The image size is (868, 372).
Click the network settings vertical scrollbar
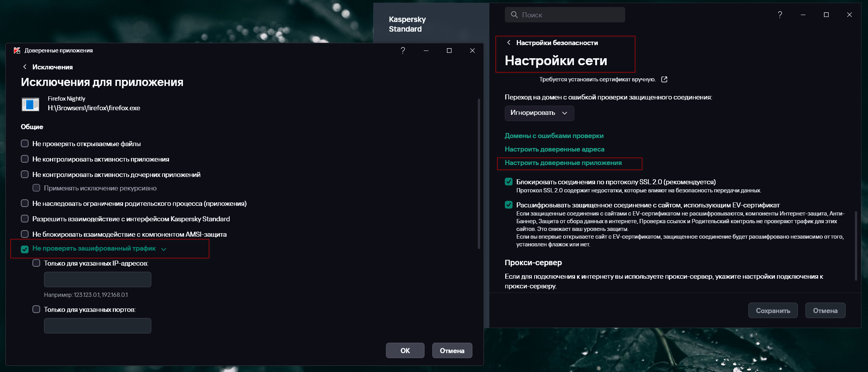tap(856, 246)
